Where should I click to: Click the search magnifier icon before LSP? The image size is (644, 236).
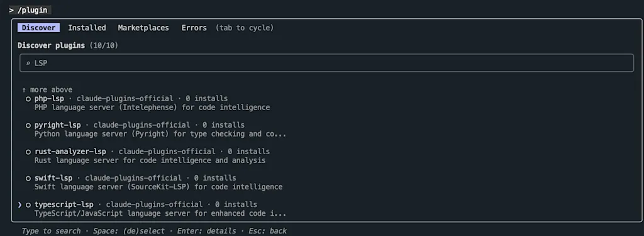(x=28, y=64)
